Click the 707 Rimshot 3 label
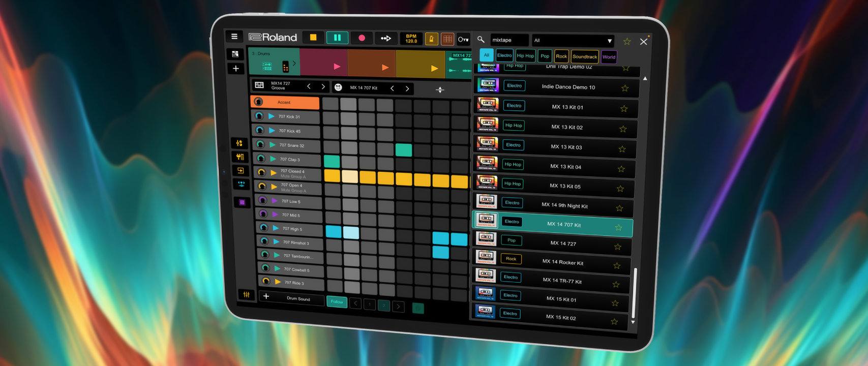Screen dimensions: 868x366 click(x=296, y=242)
